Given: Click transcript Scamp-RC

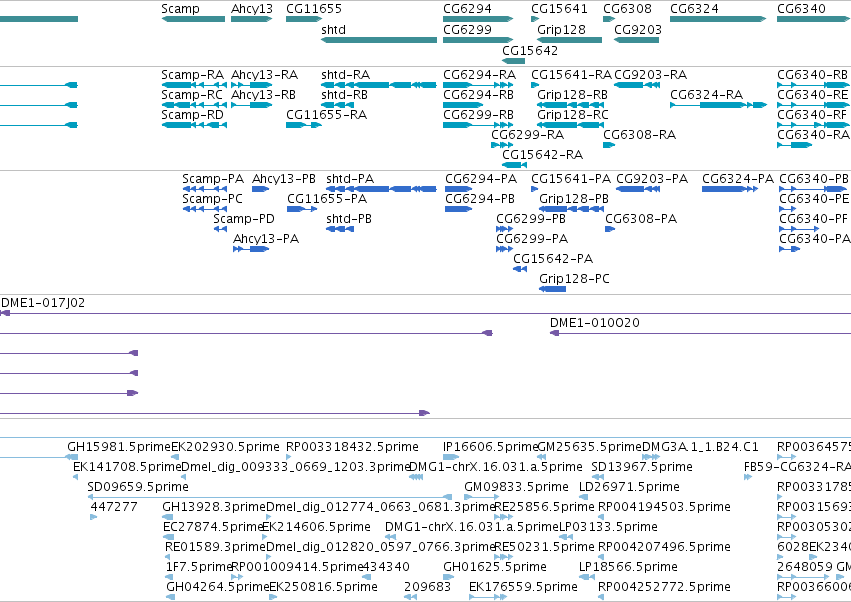Looking at the screenshot, I should click(192, 95).
